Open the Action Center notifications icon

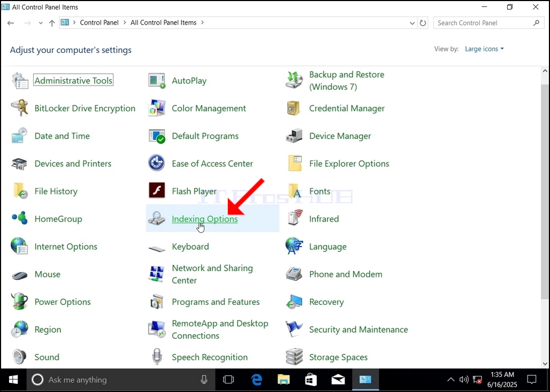(x=532, y=380)
